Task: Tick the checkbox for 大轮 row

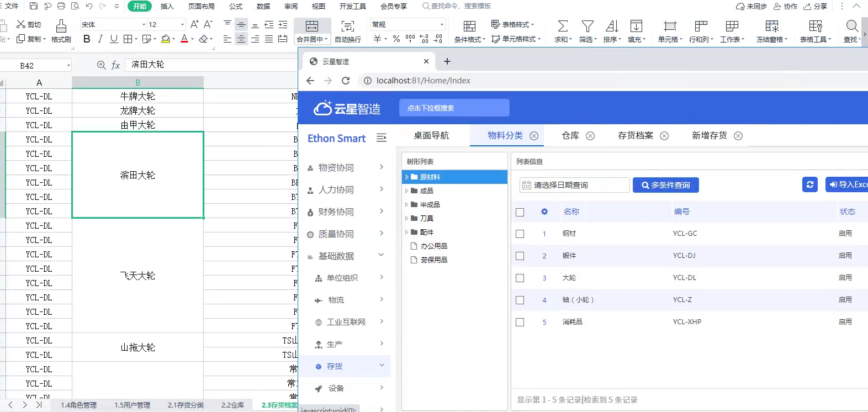Action: click(x=520, y=278)
